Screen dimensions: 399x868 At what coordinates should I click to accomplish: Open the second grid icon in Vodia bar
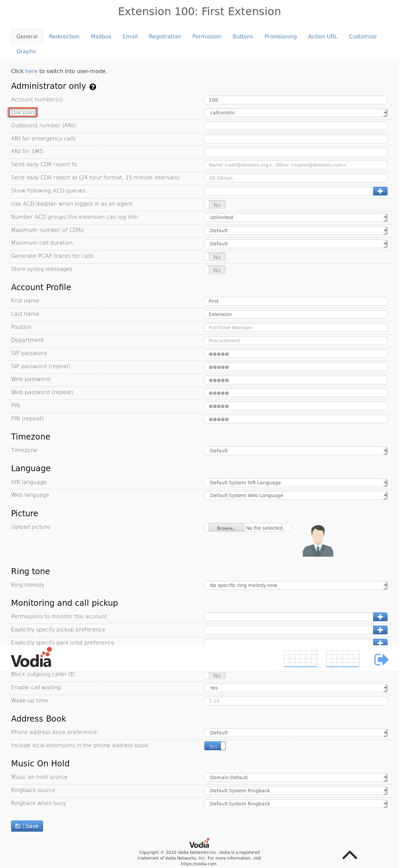[x=342, y=659]
